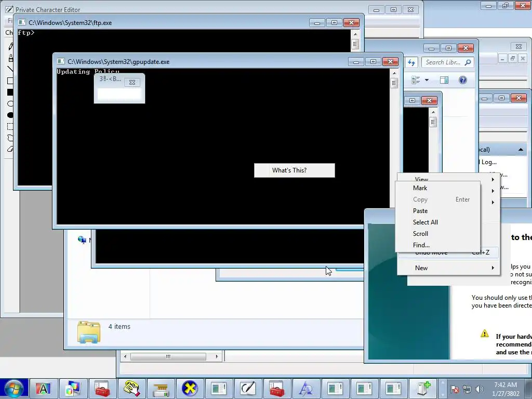Select the Filled Ellipse tool in Character Editor
This screenshot has height=399, width=532.
[10, 115]
